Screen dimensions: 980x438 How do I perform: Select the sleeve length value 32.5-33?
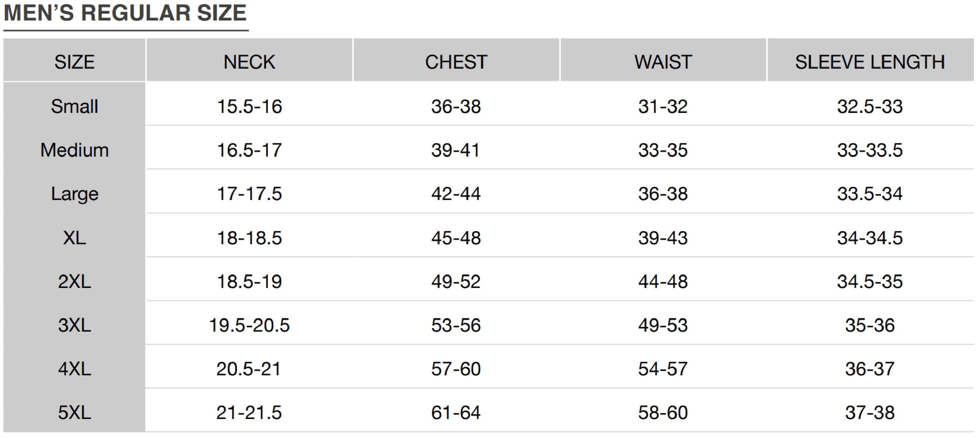[x=870, y=106]
